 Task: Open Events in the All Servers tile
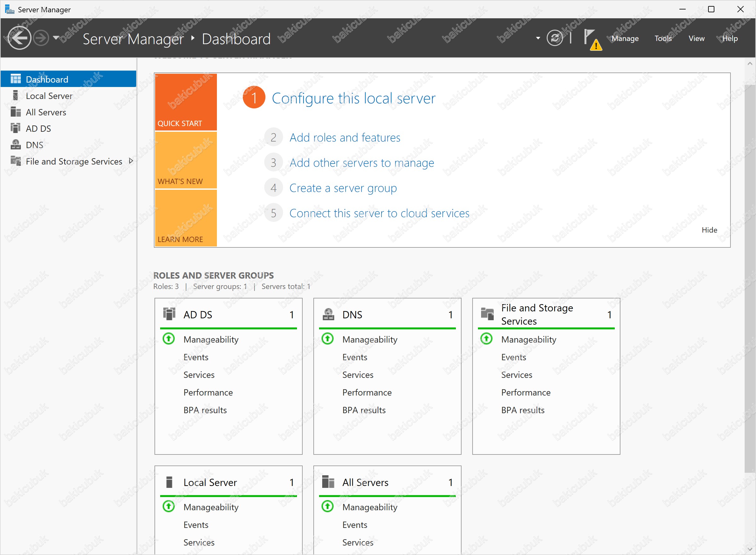355,525
